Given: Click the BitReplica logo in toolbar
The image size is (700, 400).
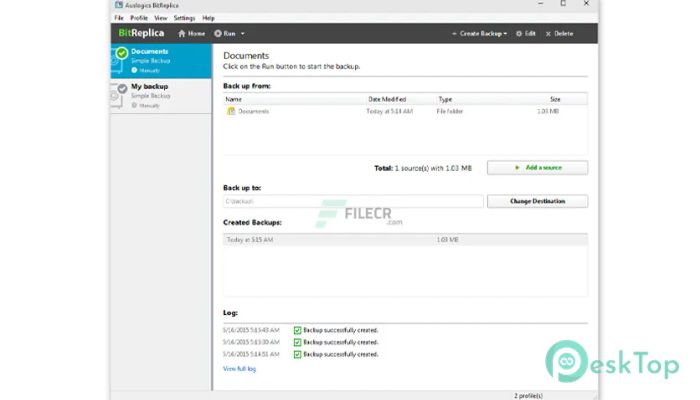Looking at the screenshot, I should tap(141, 33).
